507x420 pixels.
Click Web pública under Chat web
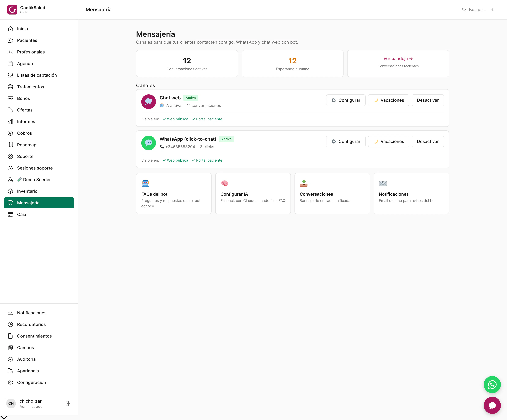175,119
